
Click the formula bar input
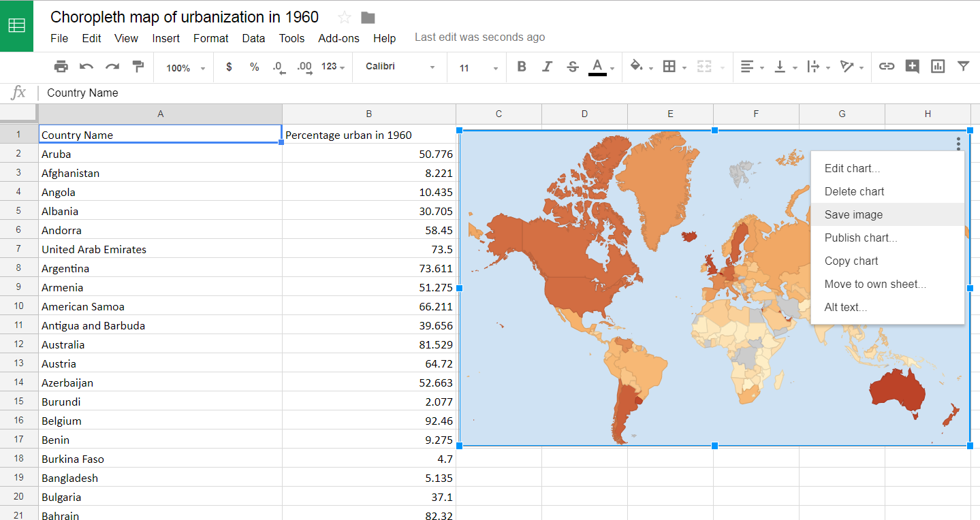511,93
